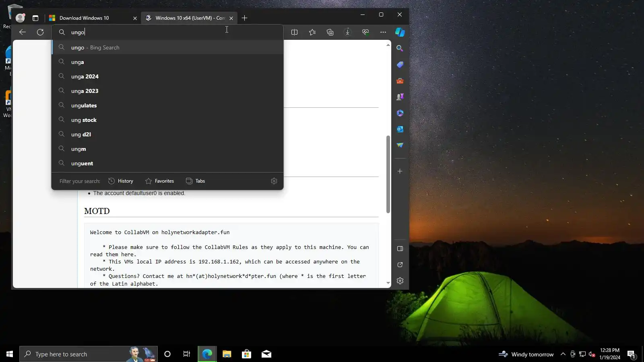Focus the address bar containing "ungo"

167,32
